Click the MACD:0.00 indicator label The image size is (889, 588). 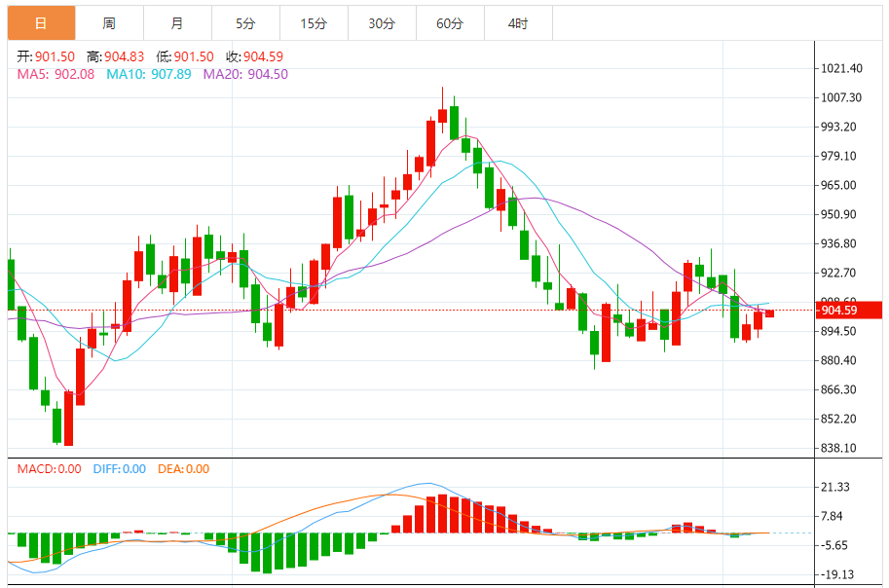tap(50, 469)
